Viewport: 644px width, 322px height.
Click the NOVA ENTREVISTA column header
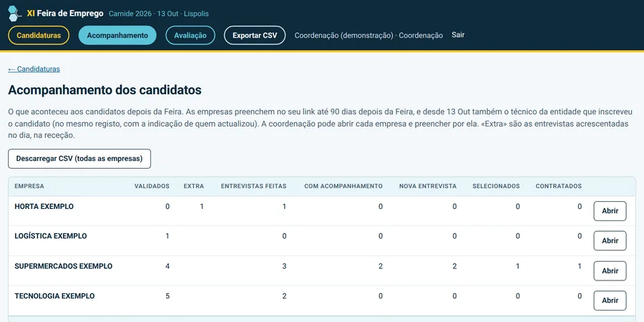(428, 186)
